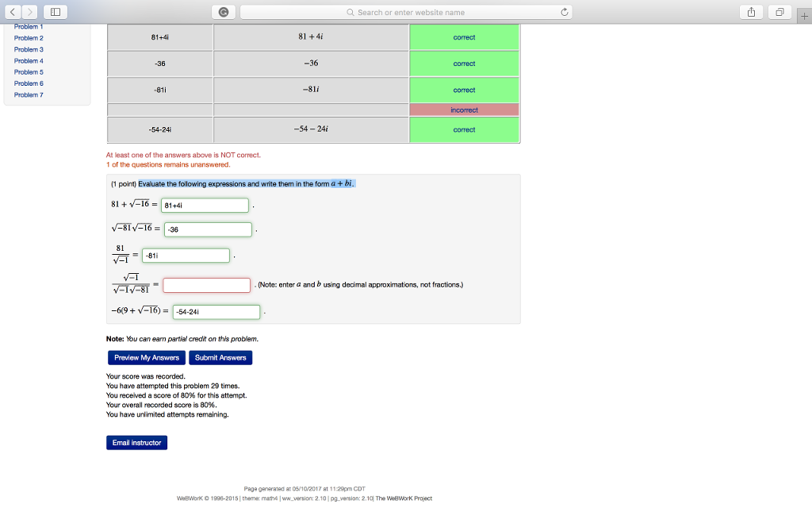Open Problem 2 from the sidebar

(x=28, y=37)
